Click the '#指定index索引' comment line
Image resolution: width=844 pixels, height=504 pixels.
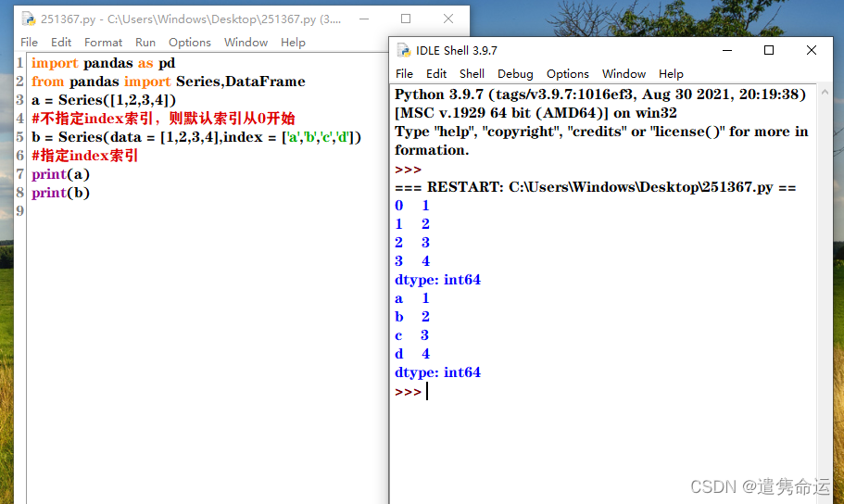point(84,156)
